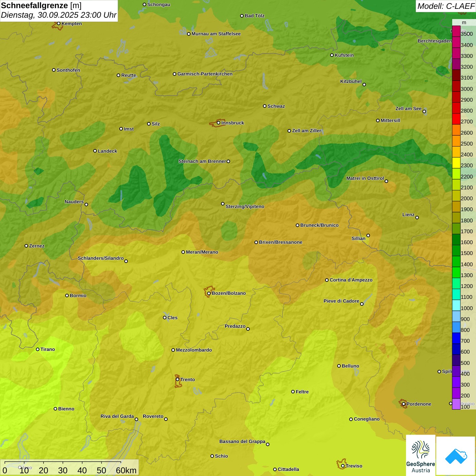Click the Riva del Garda label
The height and width of the screenshot is (476, 476).
[117, 416]
